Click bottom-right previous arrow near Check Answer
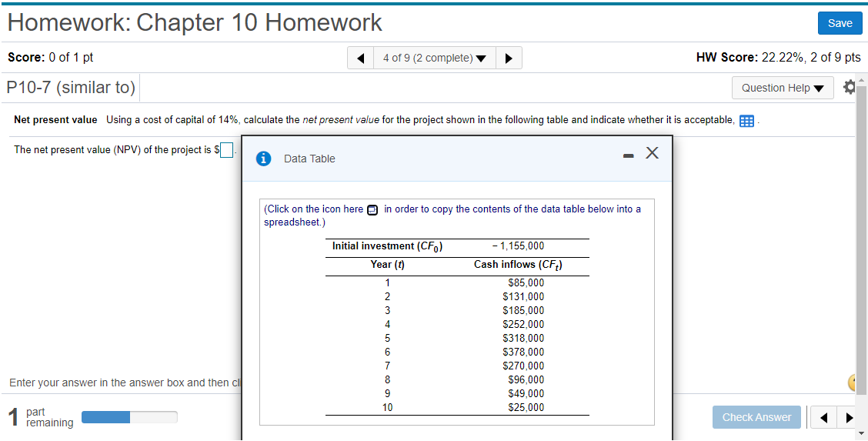 click(823, 418)
